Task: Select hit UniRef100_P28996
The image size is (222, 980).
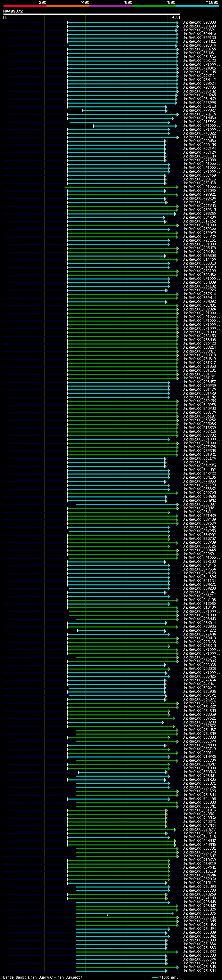Action: click(x=199, y=103)
